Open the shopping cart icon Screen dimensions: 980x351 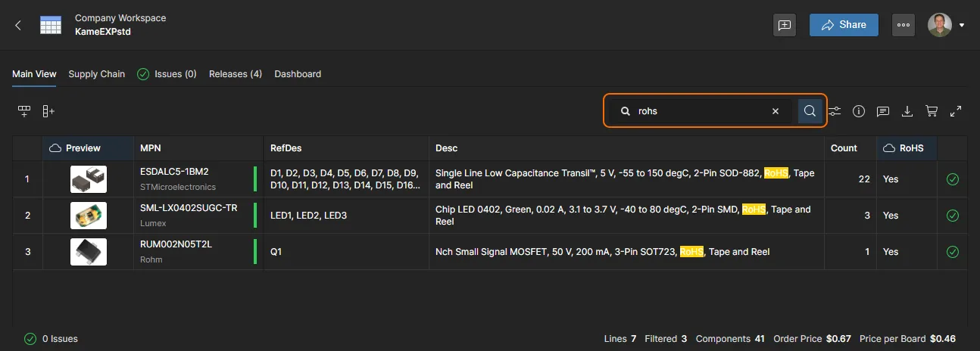click(932, 111)
